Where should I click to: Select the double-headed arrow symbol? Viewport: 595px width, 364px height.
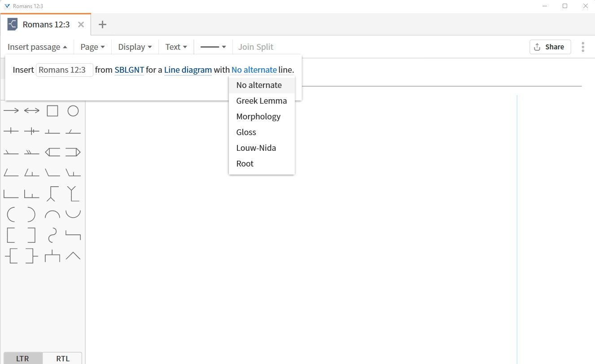31,110
